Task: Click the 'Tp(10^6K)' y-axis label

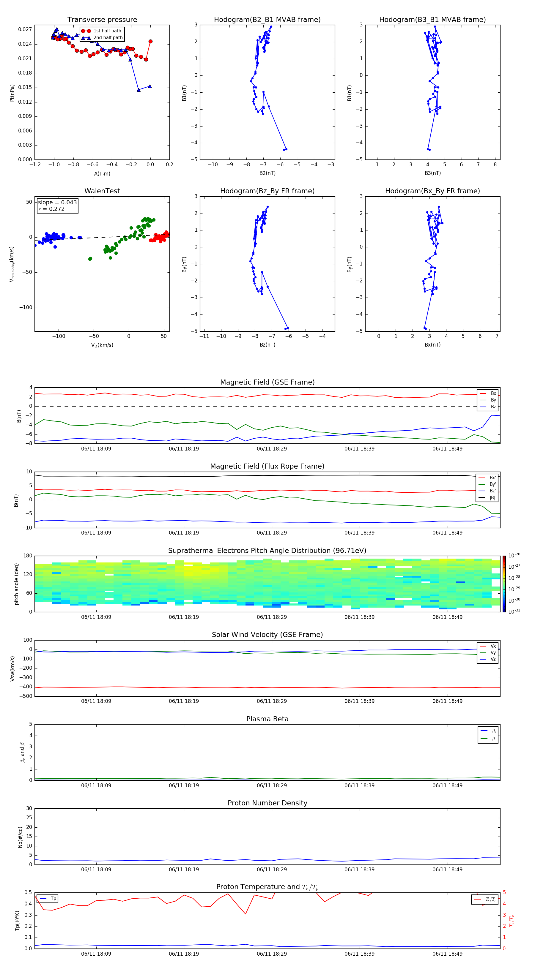Action: [17, 921]
